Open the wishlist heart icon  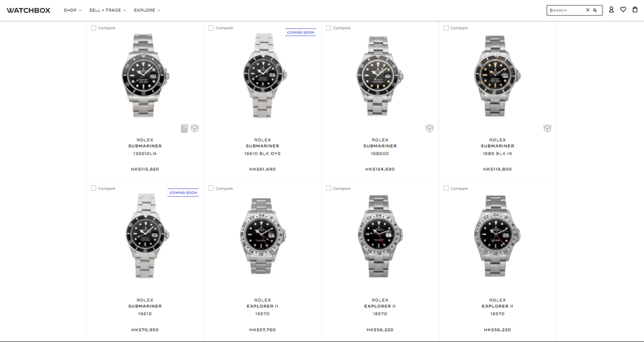tap(623, 10)
